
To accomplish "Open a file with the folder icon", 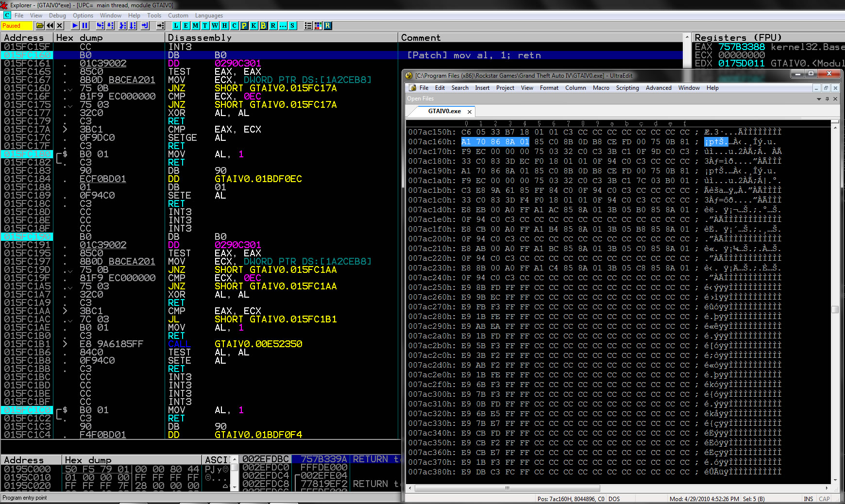I will pos(40,26).
